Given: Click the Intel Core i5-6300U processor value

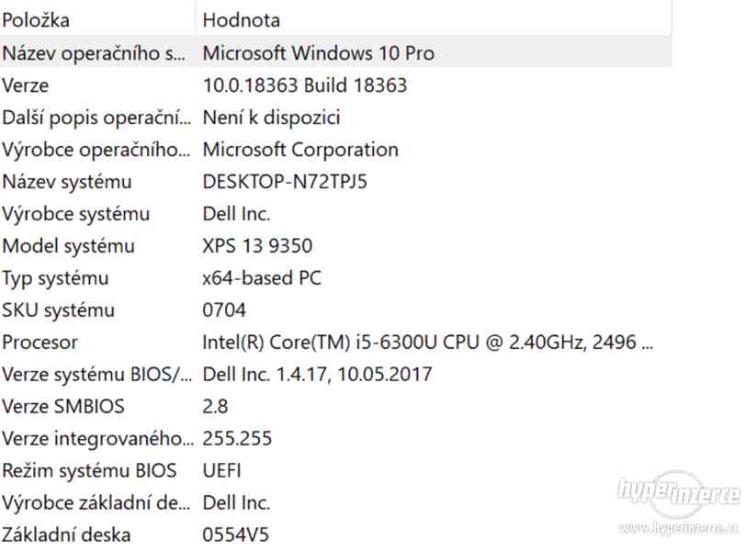Looking at the screenshot, I should [428, 343].
